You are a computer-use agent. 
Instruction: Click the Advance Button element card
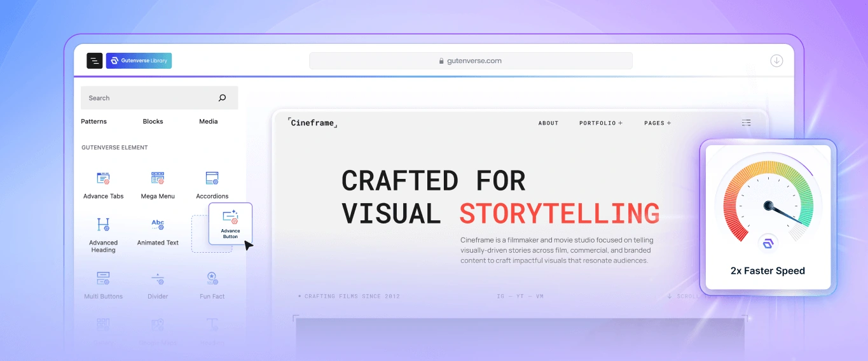pyautogui.click(x=230, y=223)
